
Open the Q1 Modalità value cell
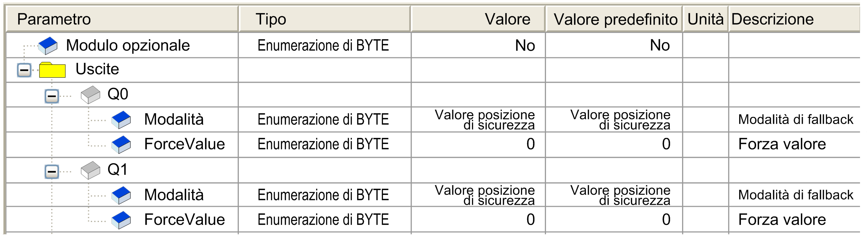(x=478, y=195)
